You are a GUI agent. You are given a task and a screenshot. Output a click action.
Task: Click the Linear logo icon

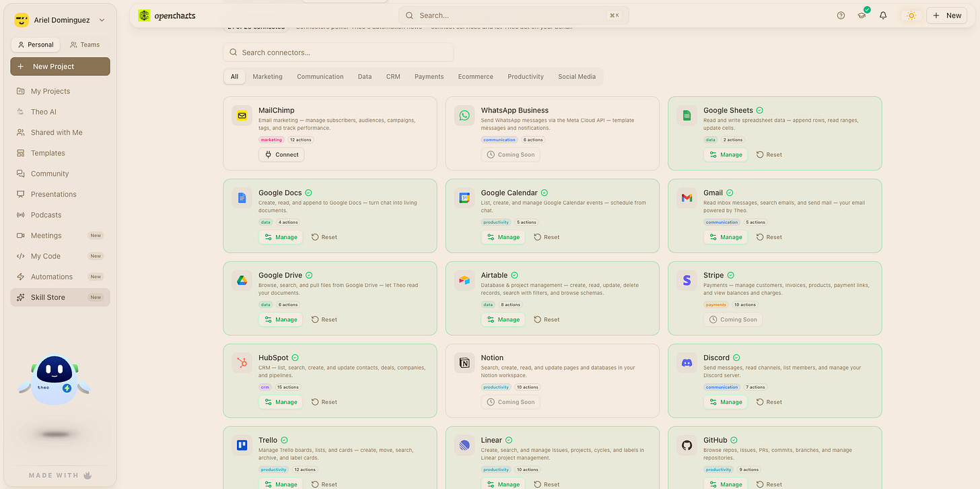point(464,446)
